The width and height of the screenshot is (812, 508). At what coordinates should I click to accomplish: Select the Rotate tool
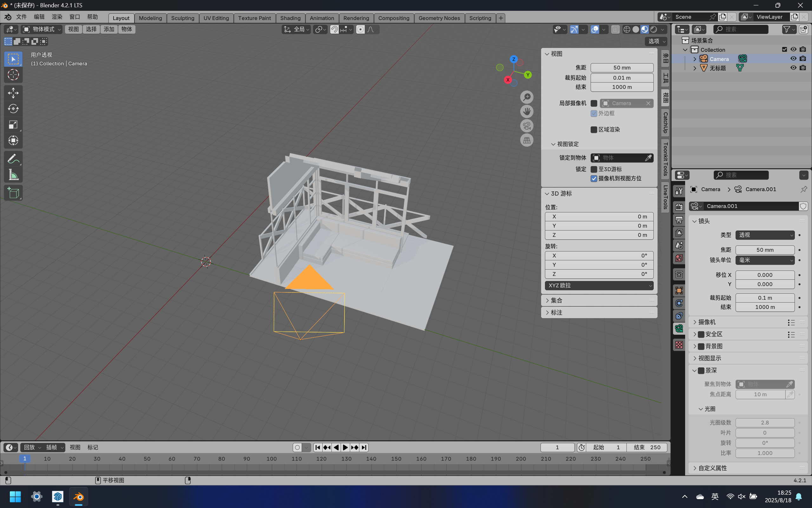click(13, 109)
